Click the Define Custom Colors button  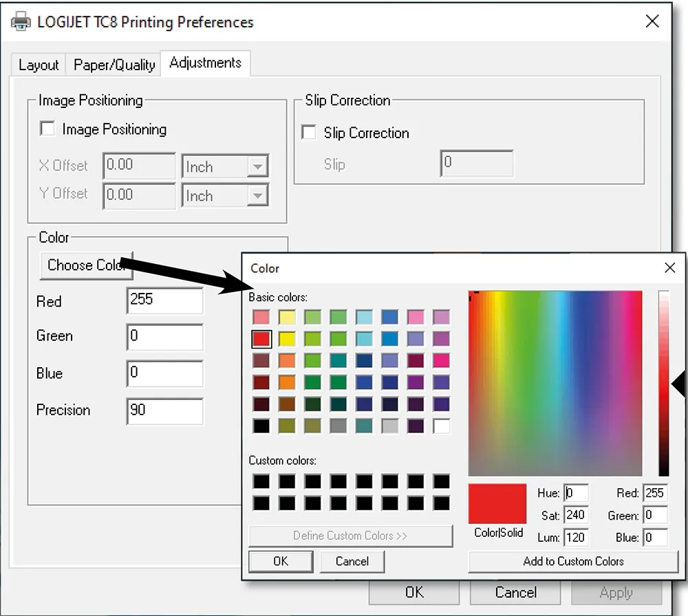click(x=351, y=536)
